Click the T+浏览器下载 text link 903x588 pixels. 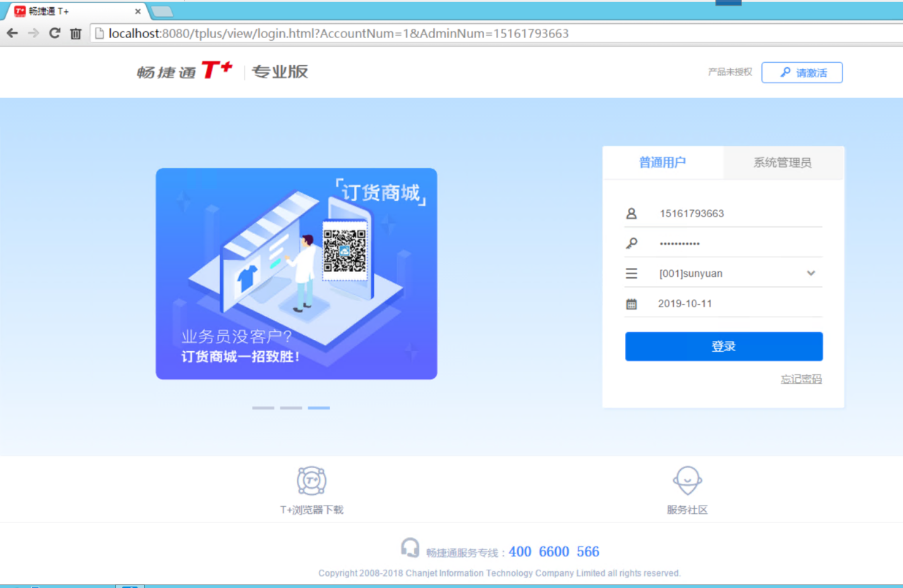311,510
